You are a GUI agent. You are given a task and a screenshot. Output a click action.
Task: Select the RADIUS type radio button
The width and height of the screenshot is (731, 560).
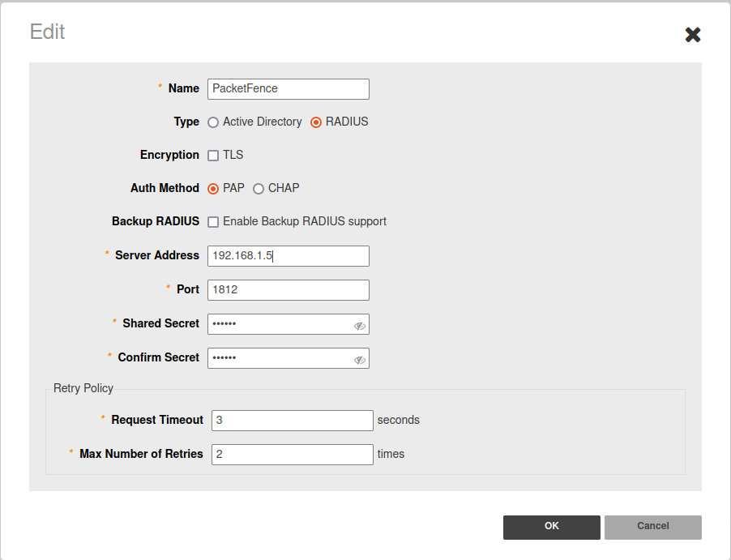(x=316, y=122)
